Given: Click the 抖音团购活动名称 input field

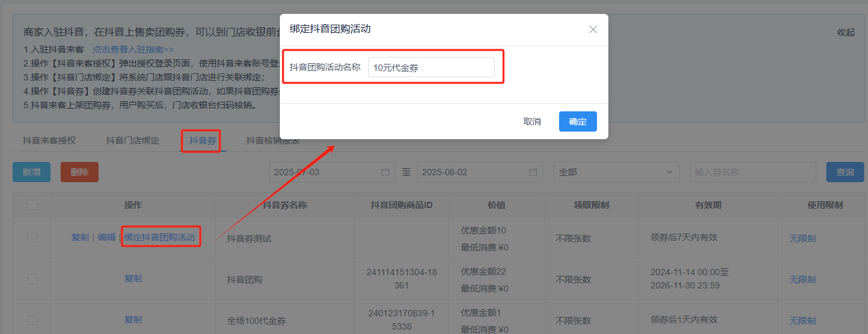Looking at the screenshot, I should click(x=431, y=68).
